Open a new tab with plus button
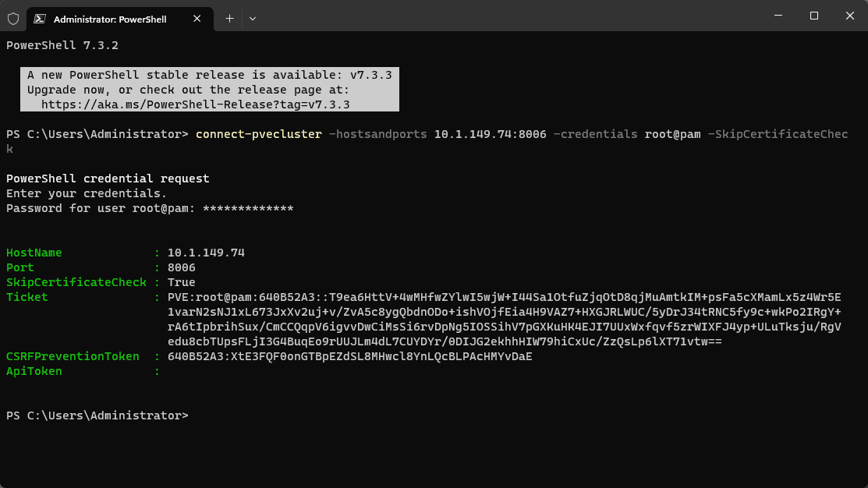Image resolution: width=868 pixels, height=488 pixels. [229, 19]
